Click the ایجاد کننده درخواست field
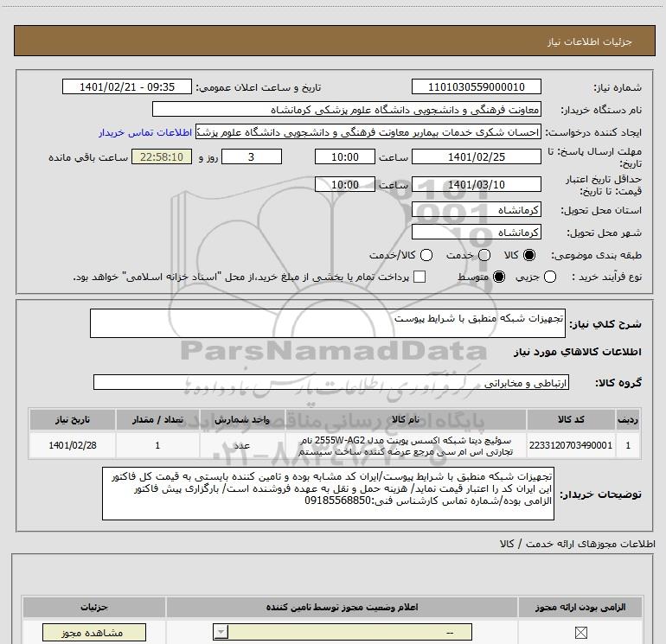Viewport: 666px width, 644px height. click(x=368, y=132)
